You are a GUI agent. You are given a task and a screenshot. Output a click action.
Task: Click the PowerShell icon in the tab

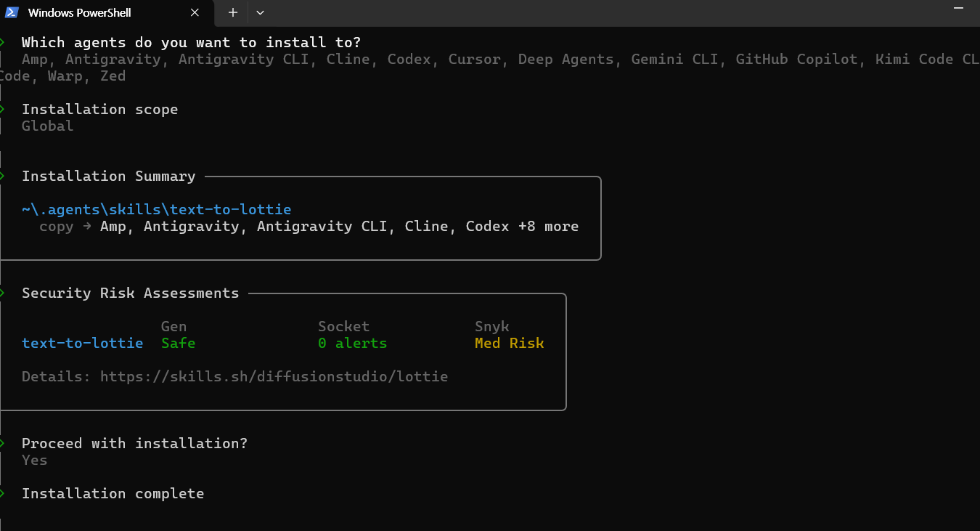click(12, 12)
